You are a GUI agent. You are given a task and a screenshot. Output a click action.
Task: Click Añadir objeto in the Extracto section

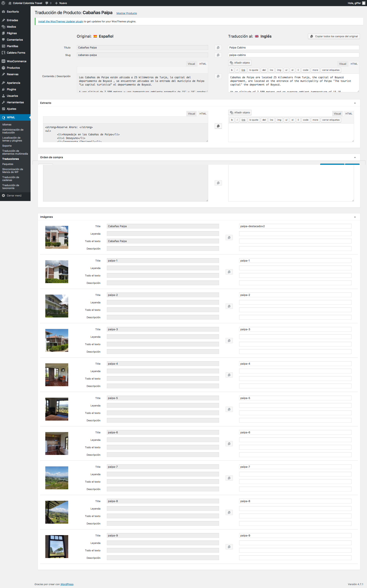pos(240,113)
